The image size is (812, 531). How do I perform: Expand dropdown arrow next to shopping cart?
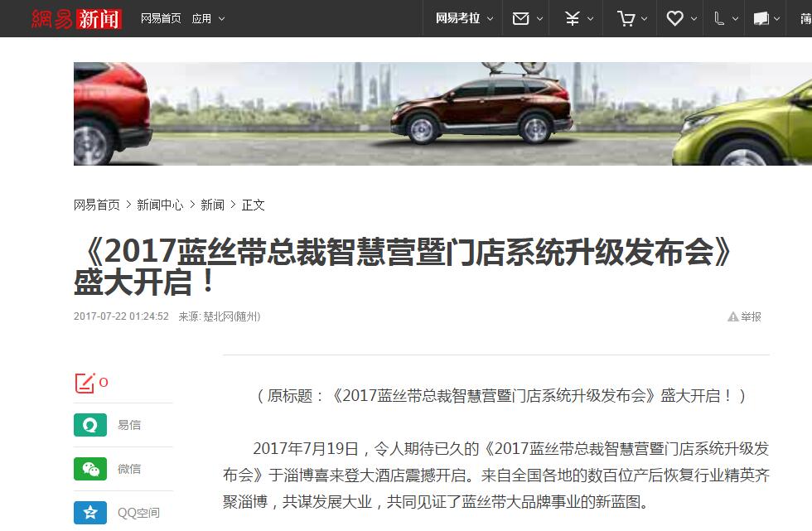pyautogui.click(x=645, y=19)
